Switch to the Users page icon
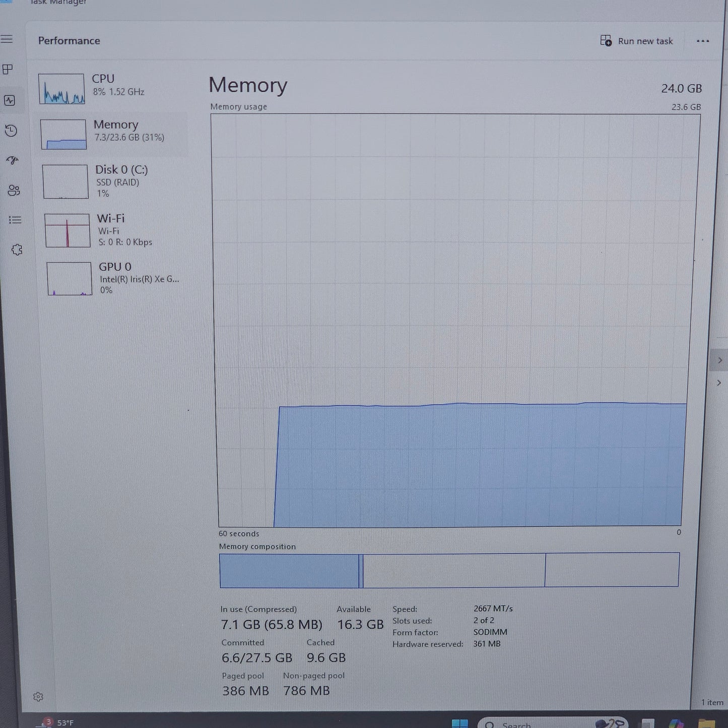The width and height of the screenshot is (728, 728). point(14,190)
